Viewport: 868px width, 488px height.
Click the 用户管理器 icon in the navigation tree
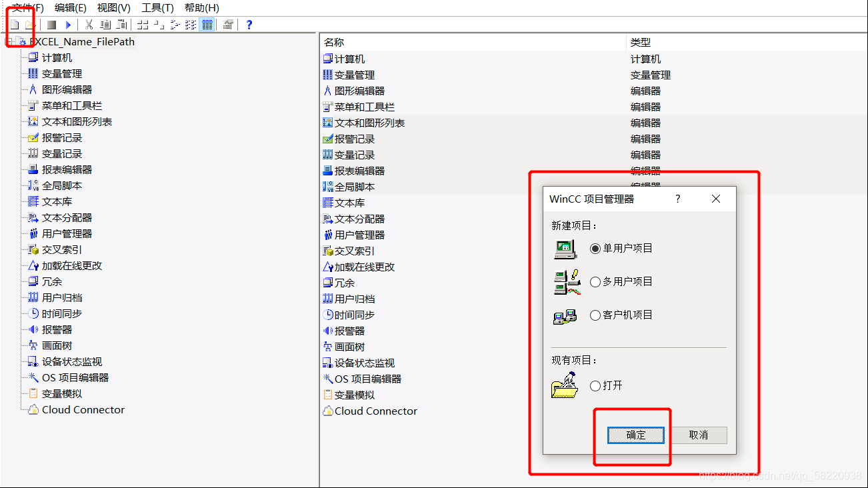pyautogui.click(x=33, y=234)
